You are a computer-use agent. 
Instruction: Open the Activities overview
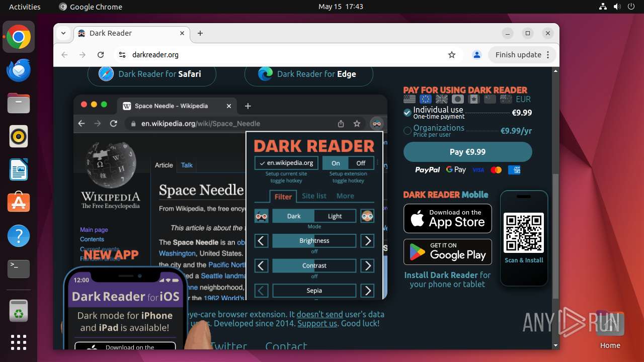tap(25, 7)
